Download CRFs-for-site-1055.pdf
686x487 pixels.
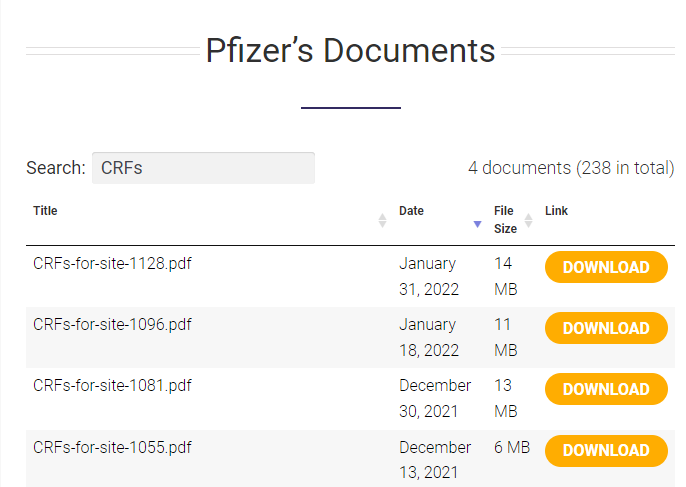(x=606, y=451)
